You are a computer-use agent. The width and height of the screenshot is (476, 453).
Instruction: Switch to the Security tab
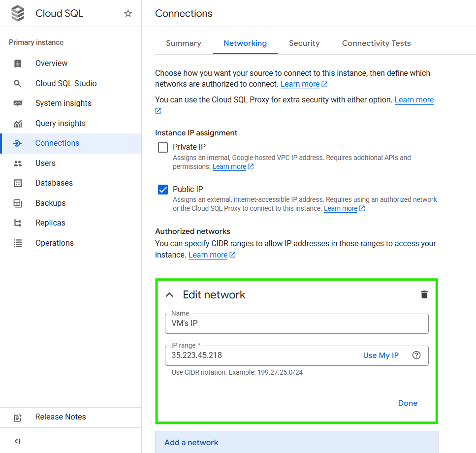[x=304, y=43]
